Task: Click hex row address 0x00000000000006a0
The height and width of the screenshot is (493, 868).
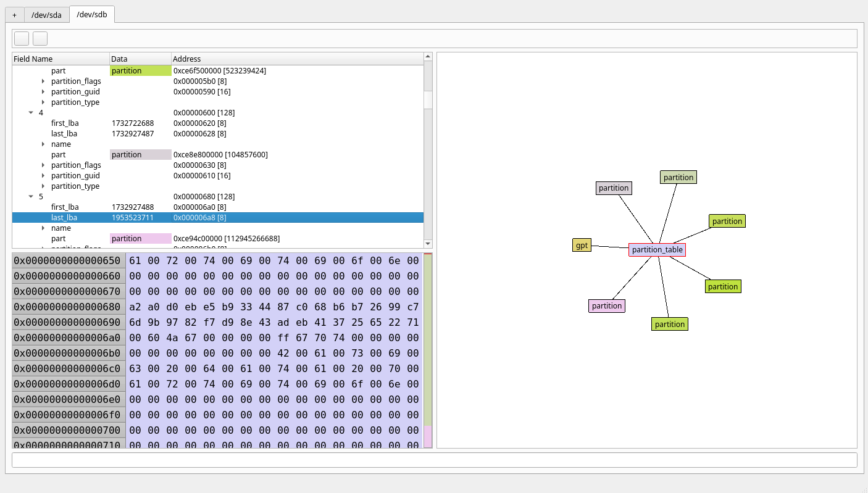Action: coord(69,338)
